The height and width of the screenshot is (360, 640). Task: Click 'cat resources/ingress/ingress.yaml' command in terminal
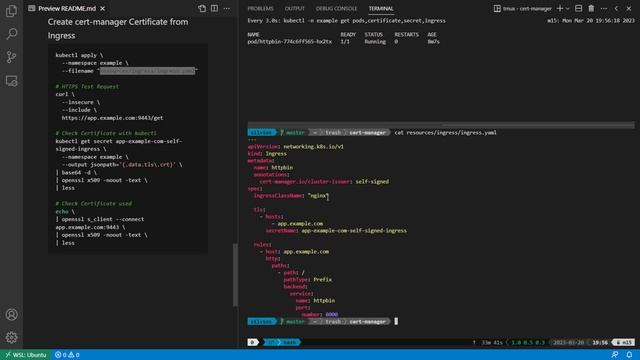coord(446,133)
